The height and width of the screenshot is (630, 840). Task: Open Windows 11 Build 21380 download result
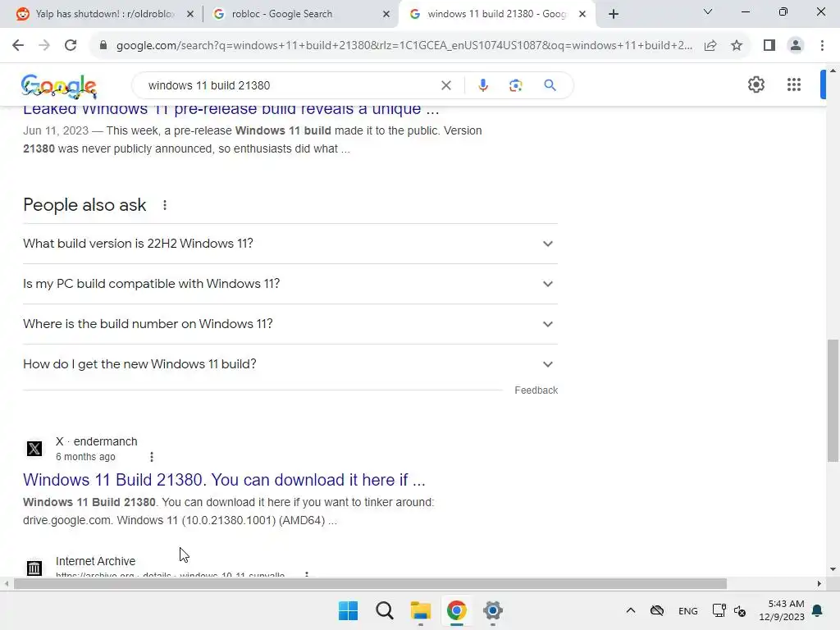[x=224, y=480]
